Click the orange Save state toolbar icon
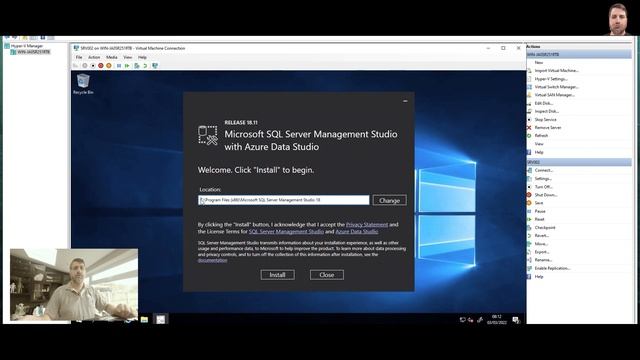 [109, 65]
